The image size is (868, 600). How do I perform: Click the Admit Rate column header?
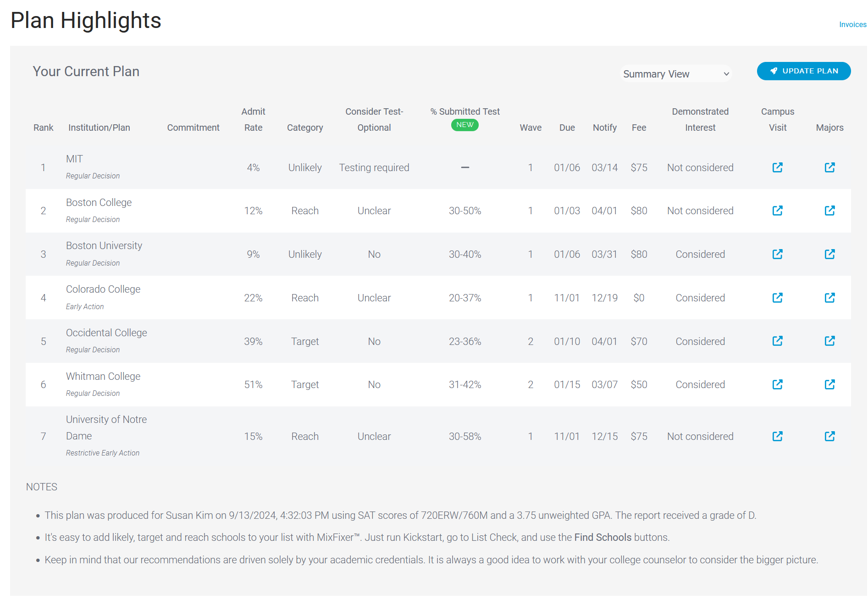[253, 120]
